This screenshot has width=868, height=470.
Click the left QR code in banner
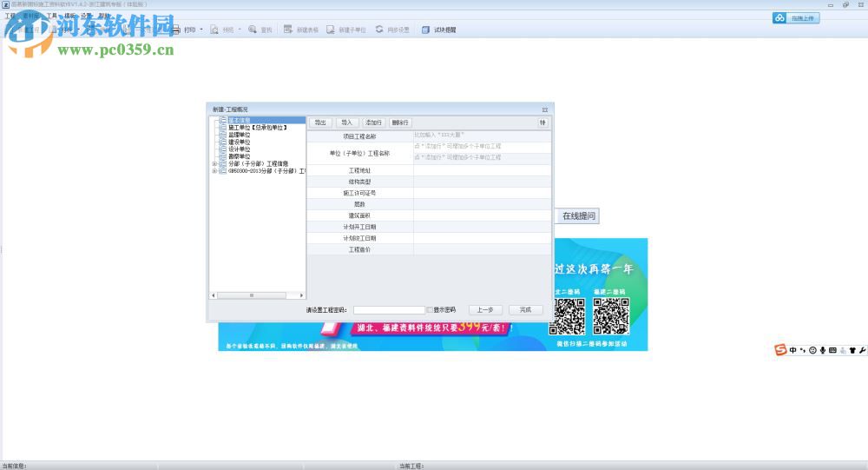tap(567, 316)
